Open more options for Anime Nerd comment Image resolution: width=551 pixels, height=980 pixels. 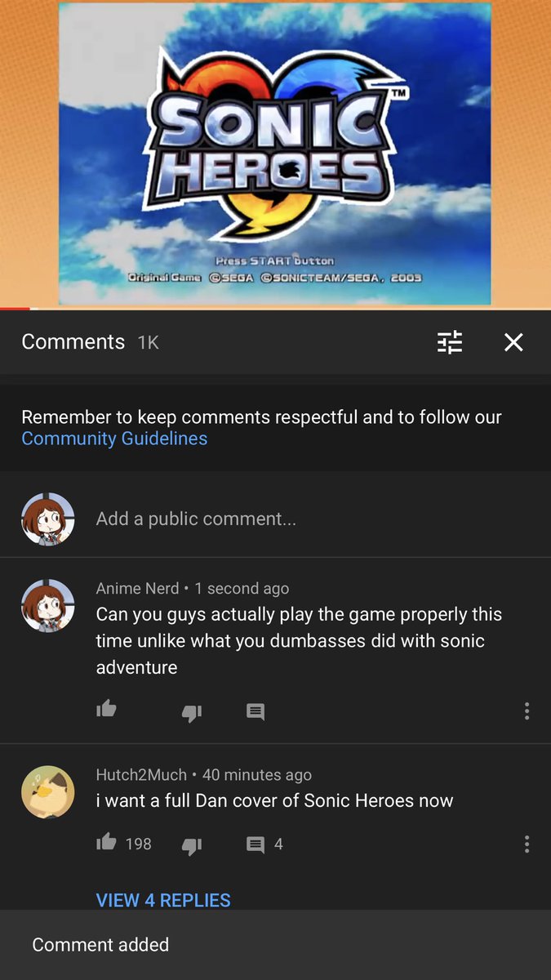pyautogui.click(x=527, y=711)
